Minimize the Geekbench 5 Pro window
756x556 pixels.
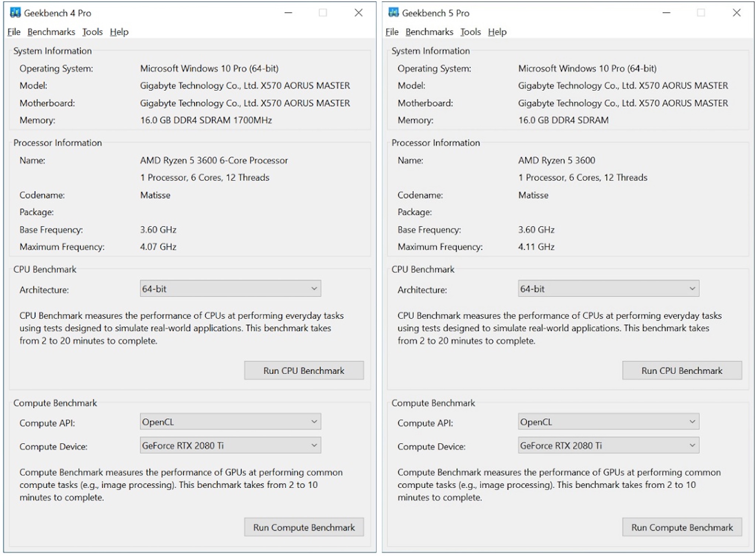point(667,13)
